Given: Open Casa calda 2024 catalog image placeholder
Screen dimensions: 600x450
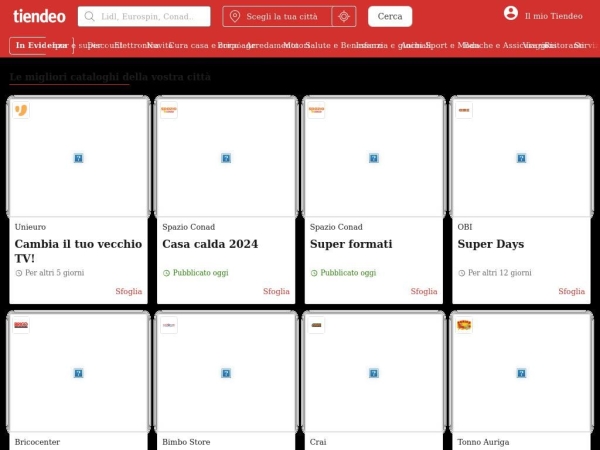Looking at the screenshot, I should pos(226,158).
